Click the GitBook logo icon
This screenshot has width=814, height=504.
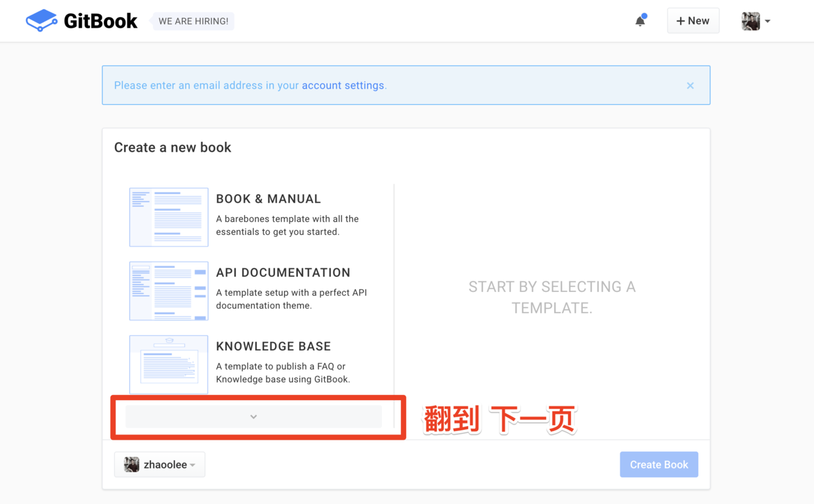pyautogui.click(x=41, y=20)
